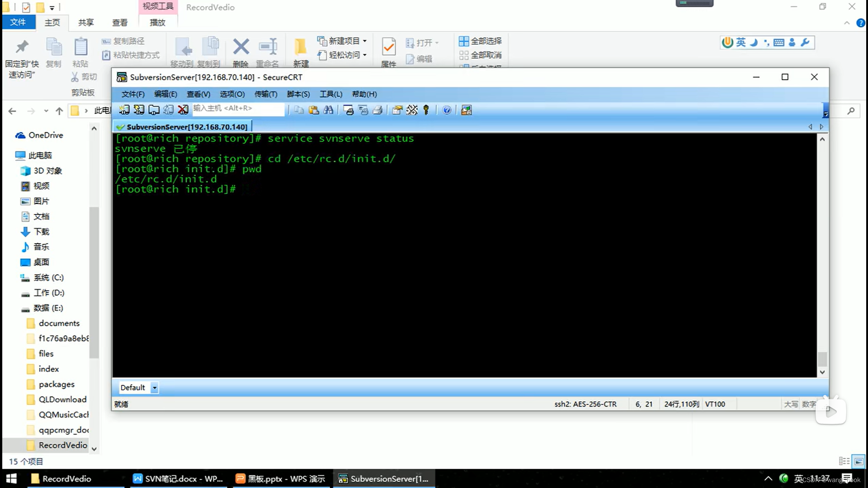This screenshot has height=488, width=868.
Task: Toggle the Select None (全部取消) option
Action: [x=480, y=55]
